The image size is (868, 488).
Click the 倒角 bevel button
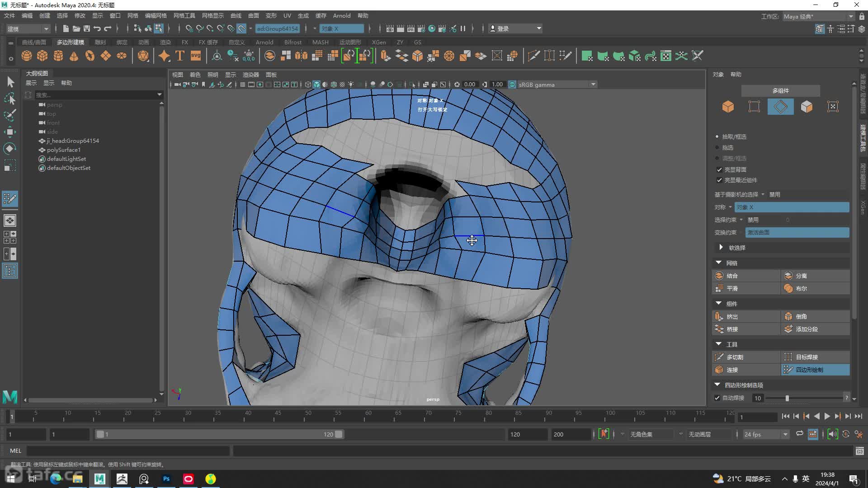816,316
